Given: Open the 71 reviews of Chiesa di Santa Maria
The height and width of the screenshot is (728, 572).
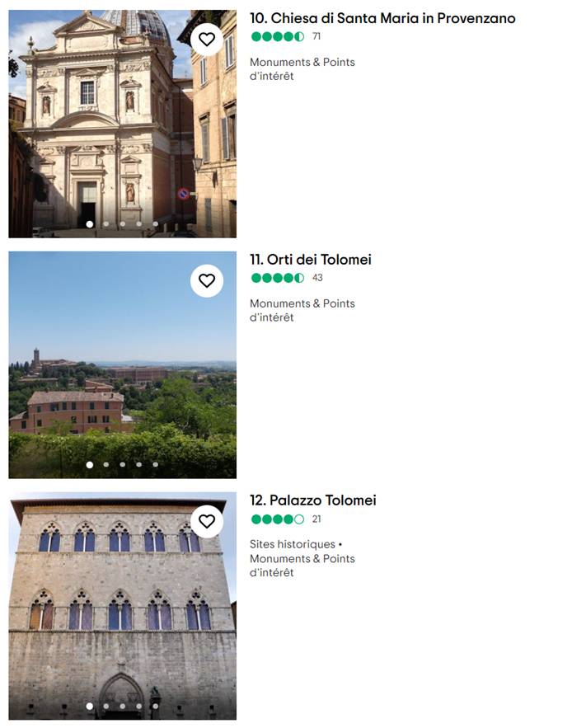Looking at the screenshot, I should (x=316, y=37).
